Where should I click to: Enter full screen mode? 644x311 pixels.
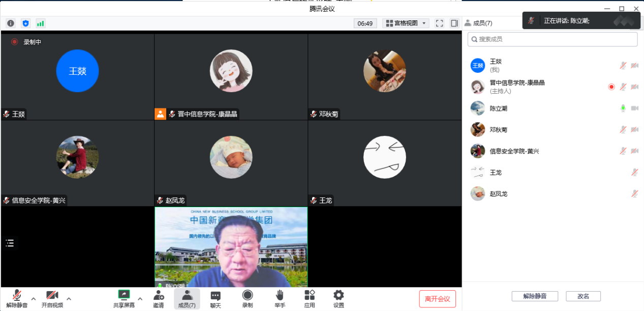pos(440,23)
